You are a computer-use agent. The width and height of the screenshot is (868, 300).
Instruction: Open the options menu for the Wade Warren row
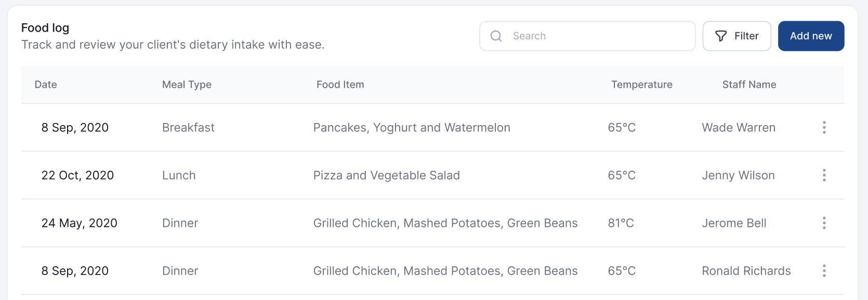click(824, 128)
